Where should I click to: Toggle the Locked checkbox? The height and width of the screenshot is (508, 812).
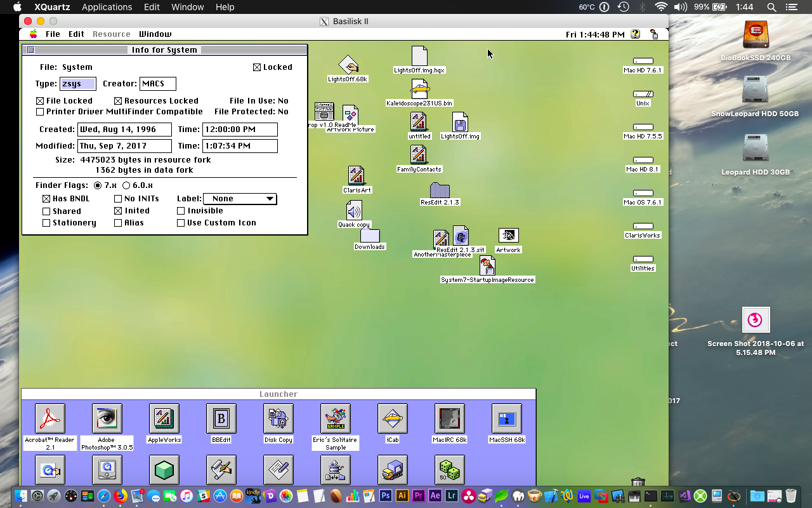(257, 67)
